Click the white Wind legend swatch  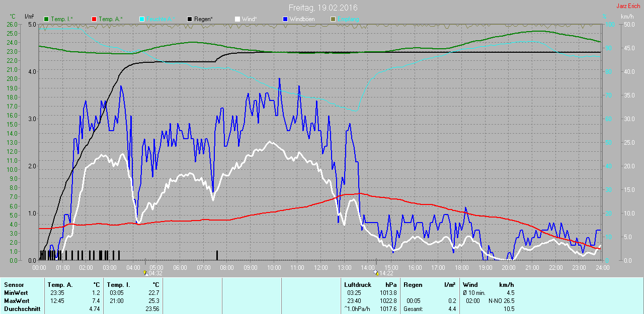(x=237, y=19)
